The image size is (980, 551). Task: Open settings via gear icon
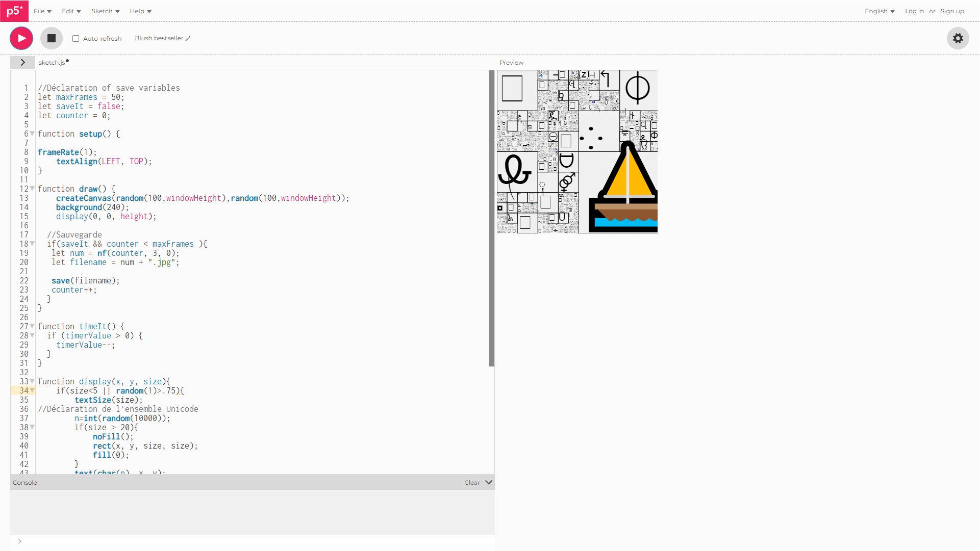[958, 38]
